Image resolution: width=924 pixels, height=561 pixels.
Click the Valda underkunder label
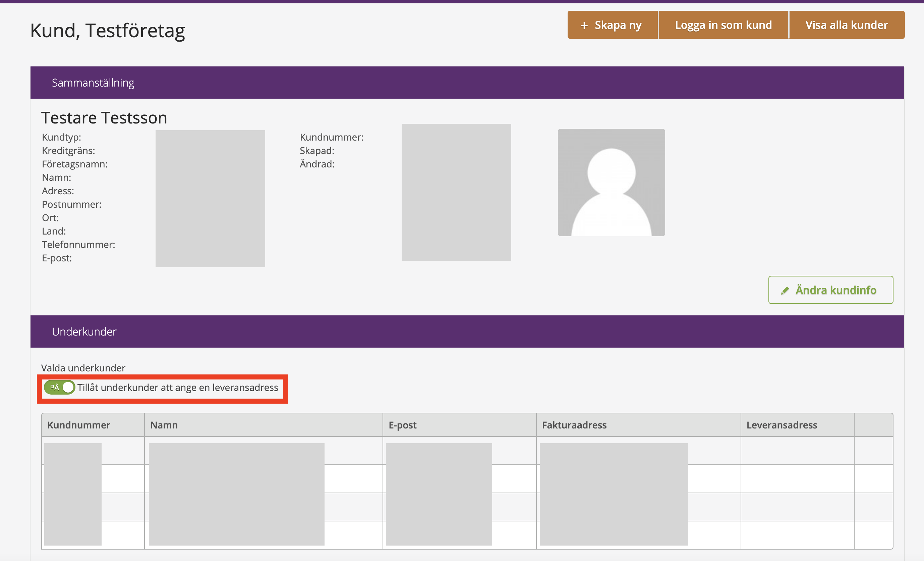click(x=83, y=368)
